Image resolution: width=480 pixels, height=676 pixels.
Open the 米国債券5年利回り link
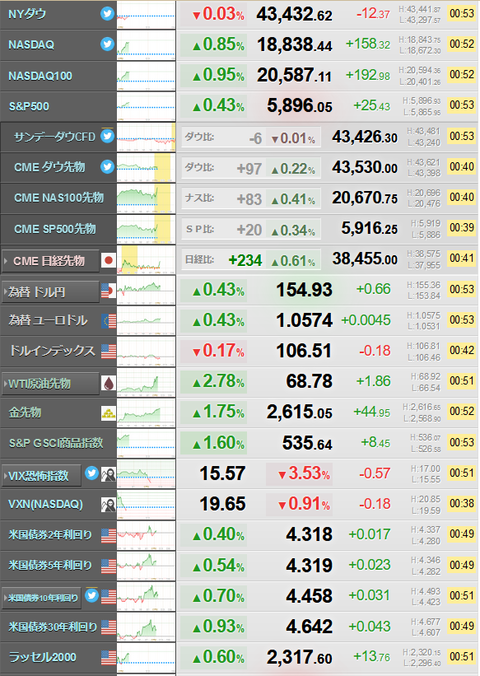point(50,565)
